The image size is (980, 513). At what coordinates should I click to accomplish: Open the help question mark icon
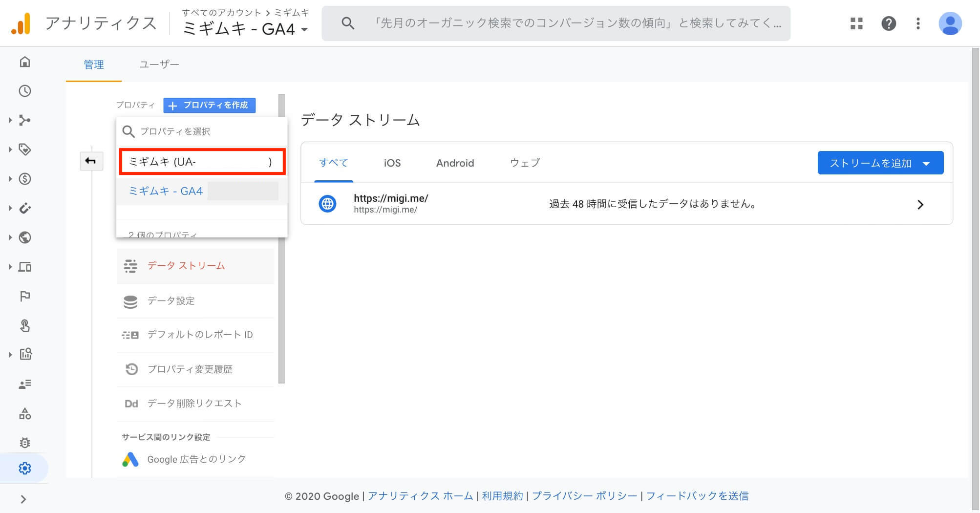[x=889, y=23]
